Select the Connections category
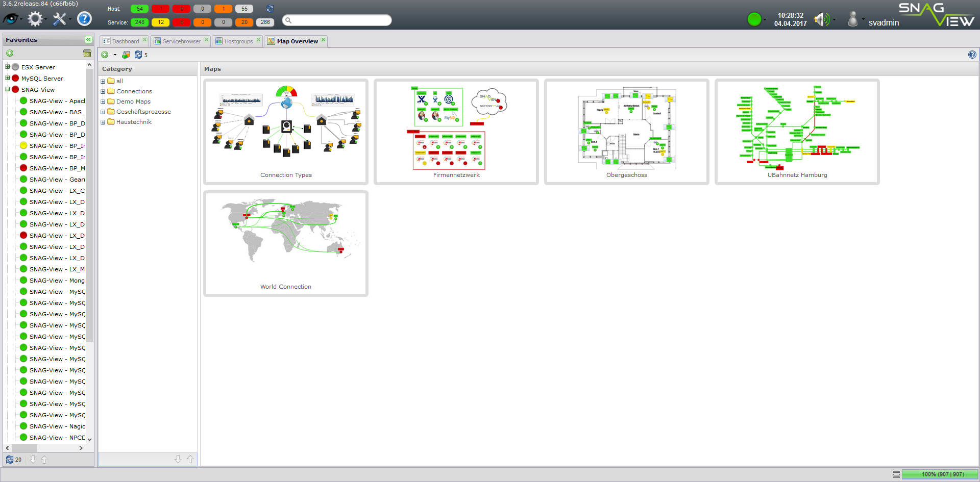980x482 pixels. click(134, 91)
